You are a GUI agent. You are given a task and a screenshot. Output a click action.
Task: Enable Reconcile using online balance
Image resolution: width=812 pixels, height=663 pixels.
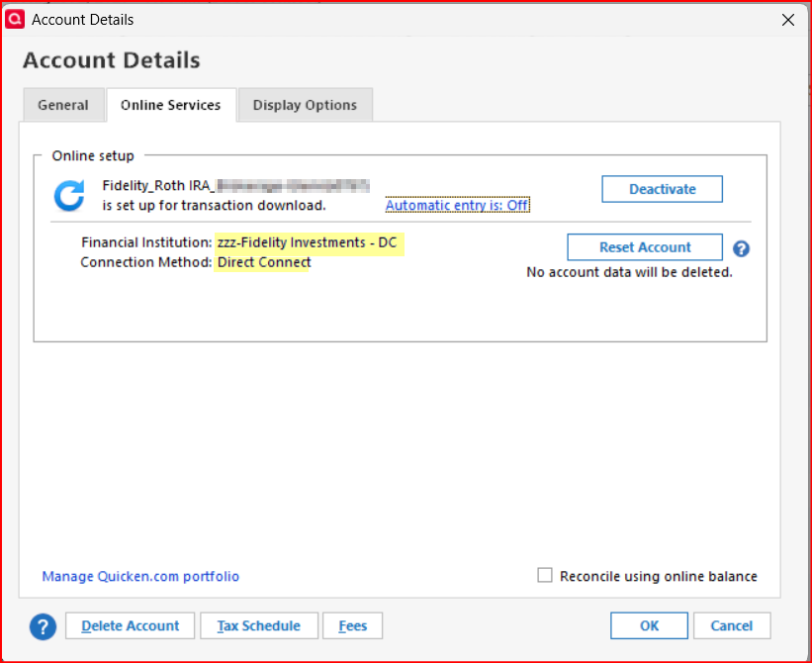pyautogui.click(x=544, y=575)
